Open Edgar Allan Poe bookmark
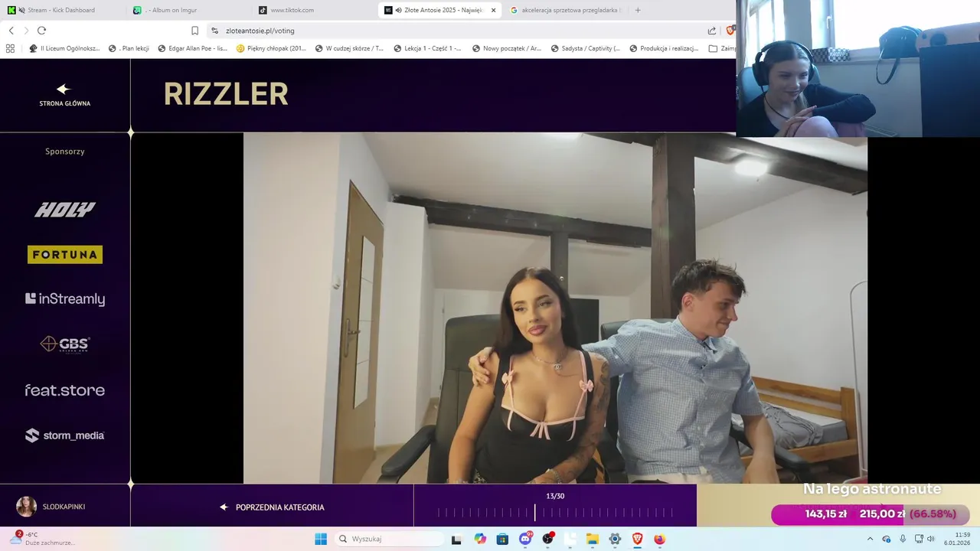Viewport: 980px width, 551px height. coord(192,48)
